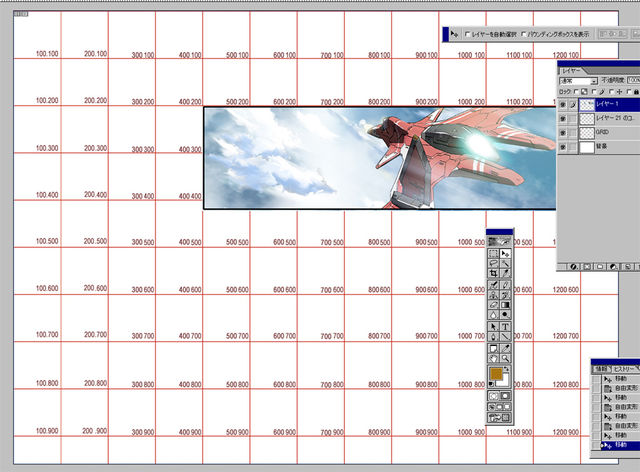Select the Eyedropper tool
Screen dimensions: 640x472
pyautogui.click(x=505, y=348)
